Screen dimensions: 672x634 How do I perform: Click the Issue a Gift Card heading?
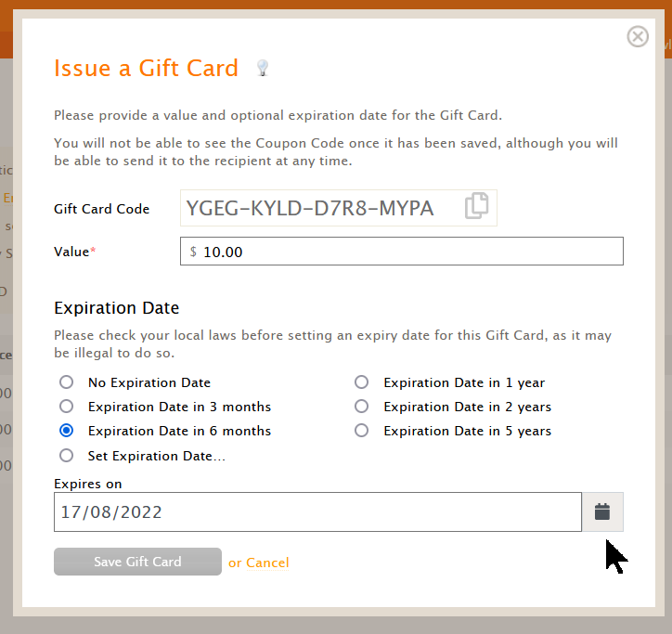(x=146, y=68)
